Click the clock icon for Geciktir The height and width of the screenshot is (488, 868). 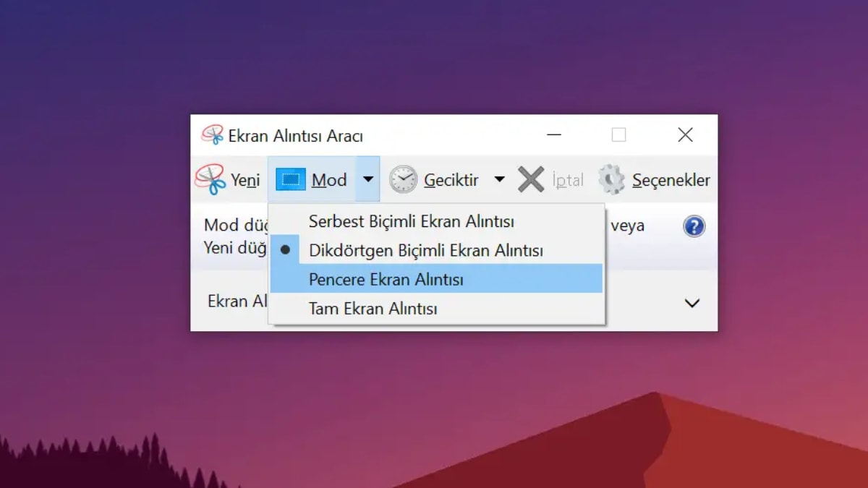[403, 179]
